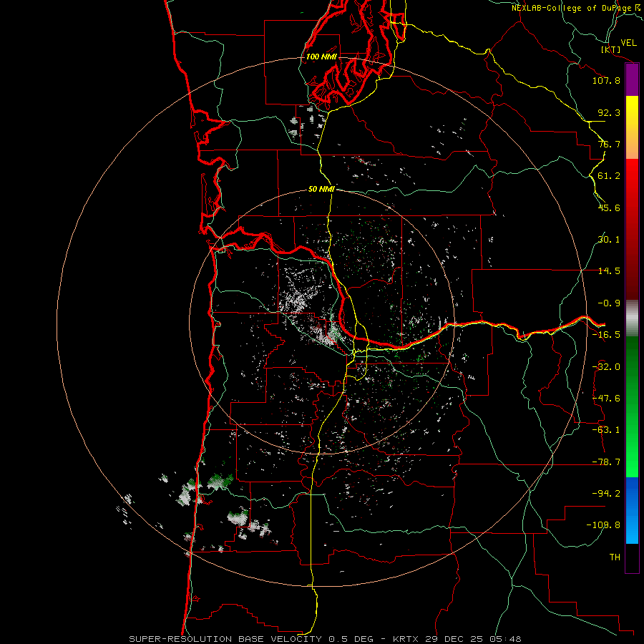Click the -78.7 velocity scale value
Image resolution: width=644 pixels, height=644 pixels.
point(606,462)
